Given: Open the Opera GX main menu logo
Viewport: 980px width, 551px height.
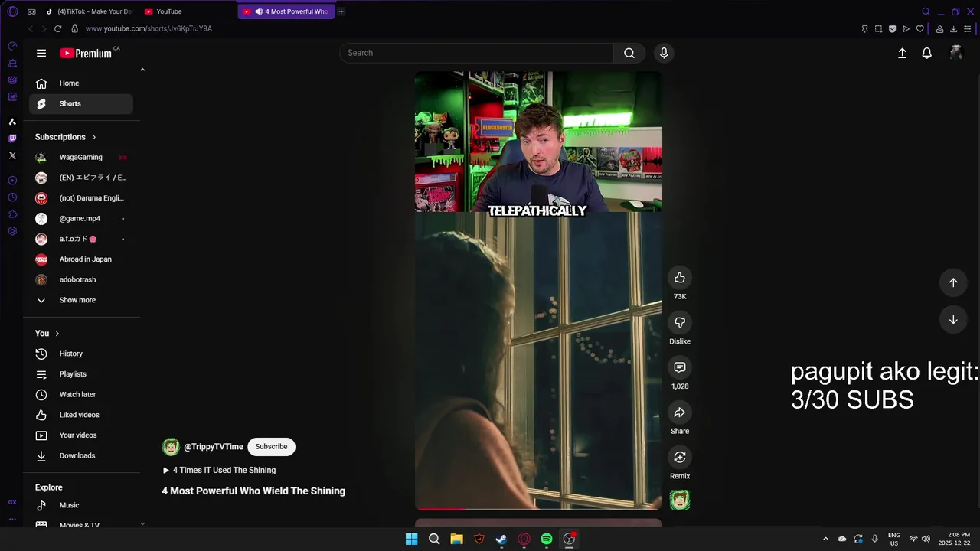Looking at the screenshot, I should 12,11.
